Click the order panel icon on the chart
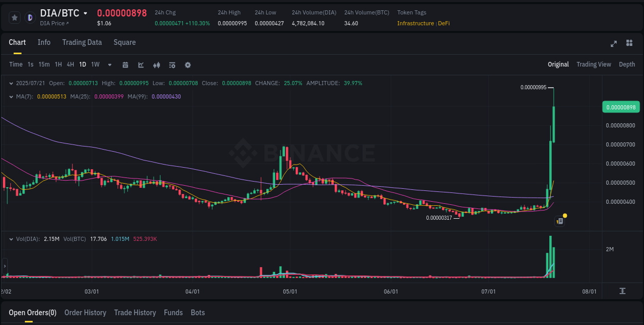 pos(560,221)
